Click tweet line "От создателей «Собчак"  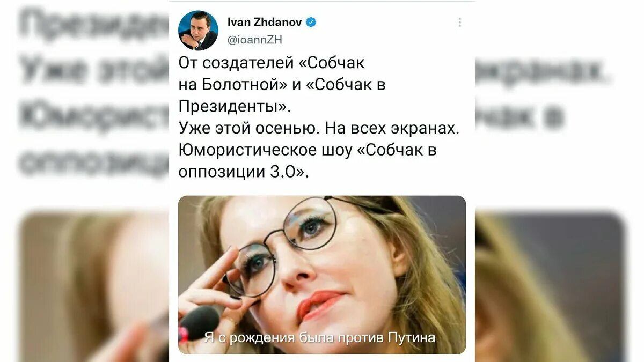pos(272,63)
